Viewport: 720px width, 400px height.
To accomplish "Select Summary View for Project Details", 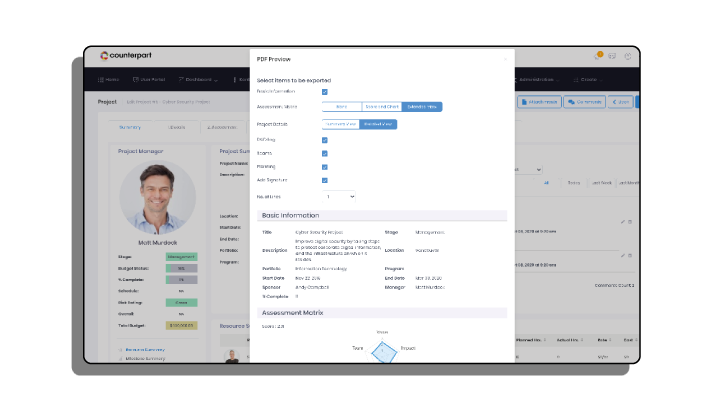I will (341, 124).
